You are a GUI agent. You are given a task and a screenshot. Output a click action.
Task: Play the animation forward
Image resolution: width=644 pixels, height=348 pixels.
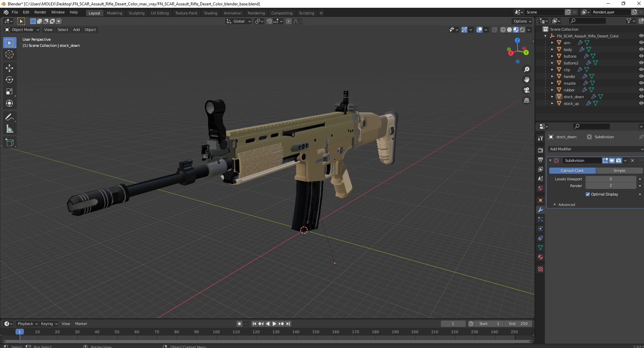pos(274,324)
